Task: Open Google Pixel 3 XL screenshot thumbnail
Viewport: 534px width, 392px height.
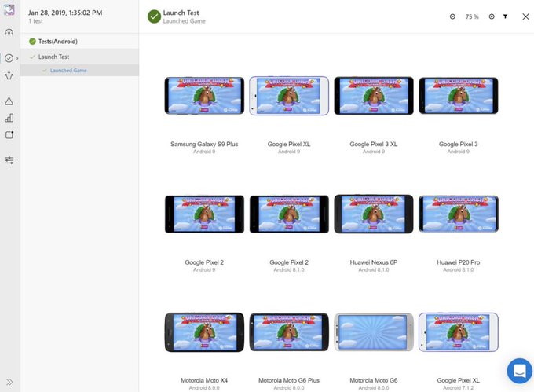Action: (374, 96)
